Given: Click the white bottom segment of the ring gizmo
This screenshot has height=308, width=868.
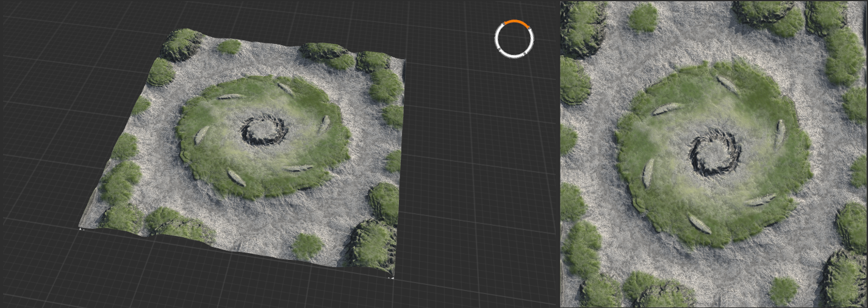Looking at the screenshot, I should click(514, 56).
